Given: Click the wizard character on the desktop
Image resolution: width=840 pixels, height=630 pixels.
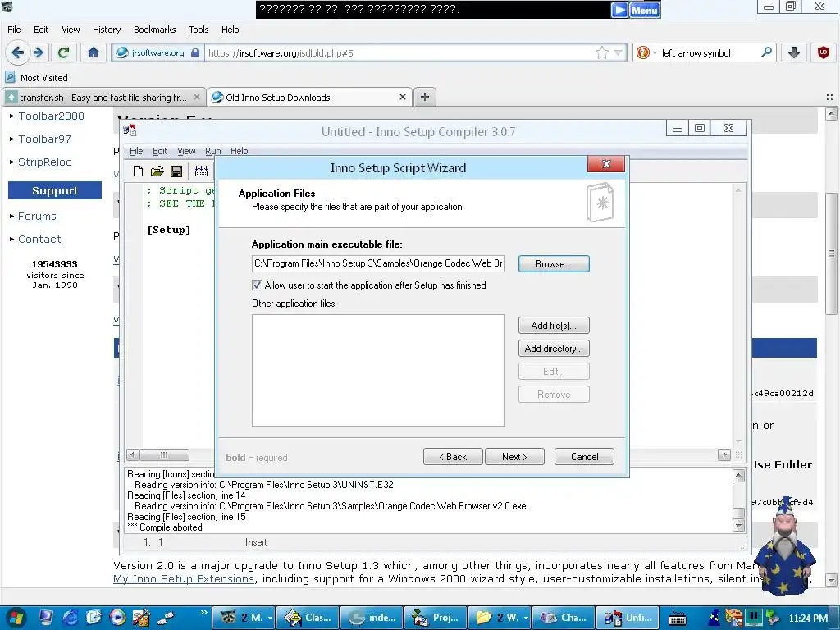Looking at the screenshot, I should (x=785, y=546).
